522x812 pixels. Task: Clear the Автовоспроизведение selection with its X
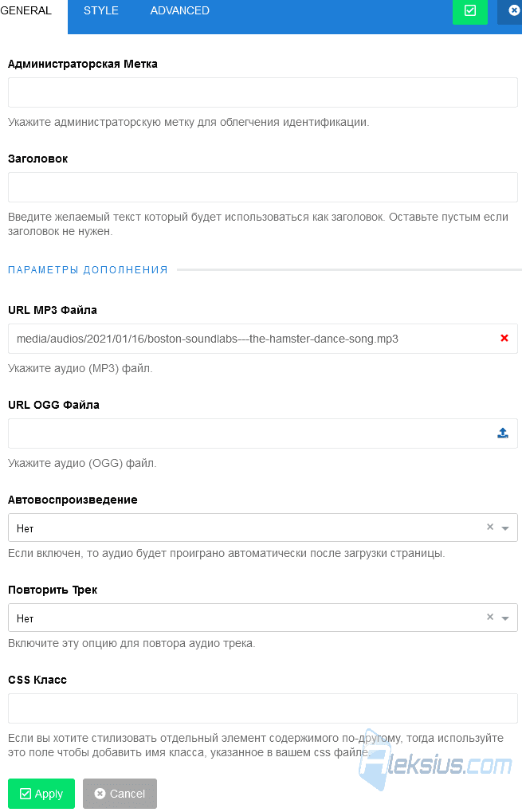pos(490,527)
